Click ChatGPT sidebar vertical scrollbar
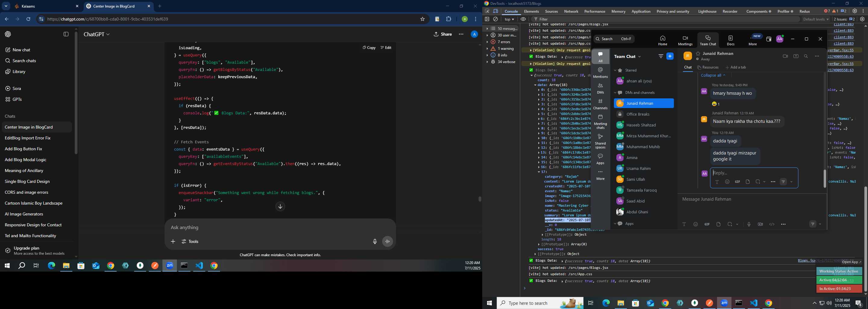Screen dimensions: 868x309 76,93
